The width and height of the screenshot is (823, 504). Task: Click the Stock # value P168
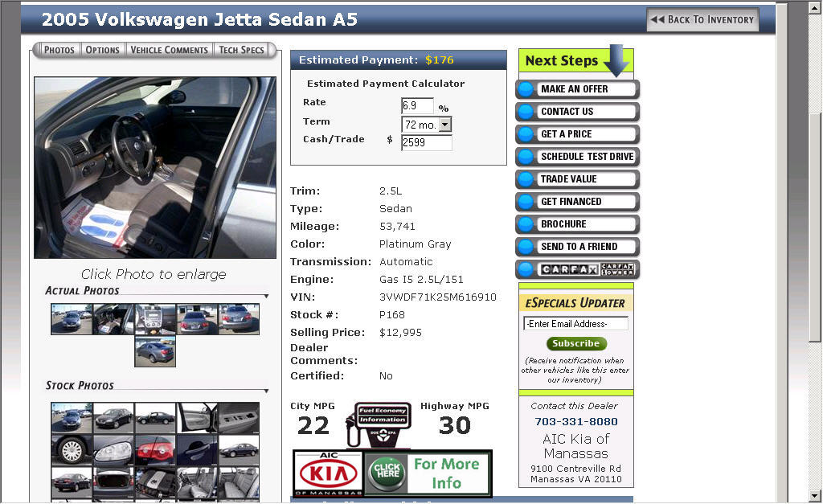click(392, 315)
